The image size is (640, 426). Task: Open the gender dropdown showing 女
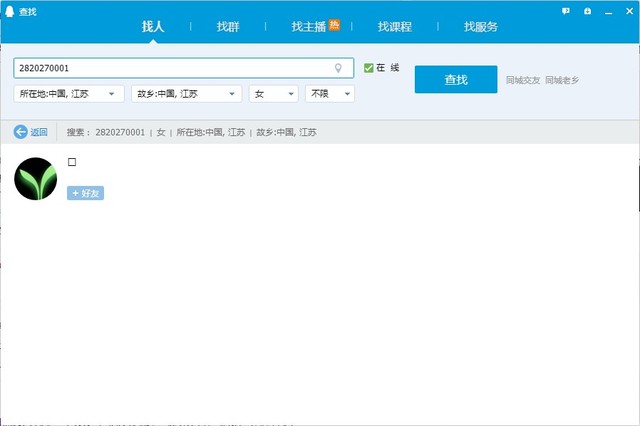274,93
